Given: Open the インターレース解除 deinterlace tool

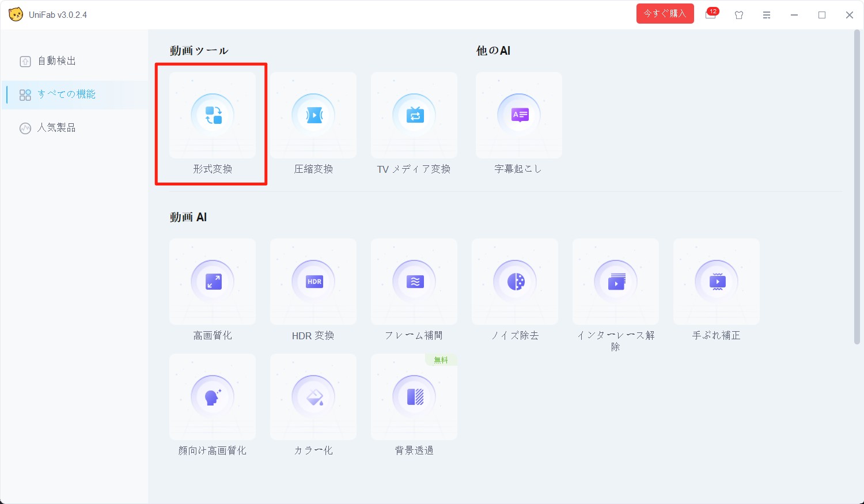Looking at the screenshot, I should click(616, 282).
